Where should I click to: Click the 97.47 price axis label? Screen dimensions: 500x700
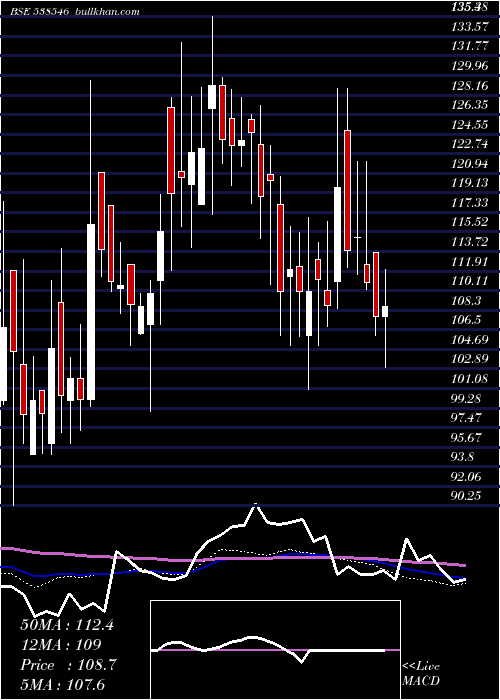[467, 417]
